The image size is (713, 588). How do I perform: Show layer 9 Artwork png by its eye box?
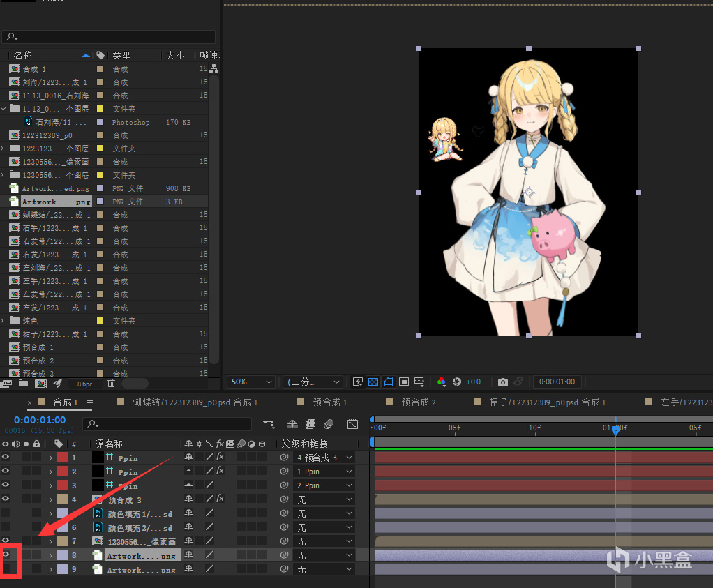(6, 568)
